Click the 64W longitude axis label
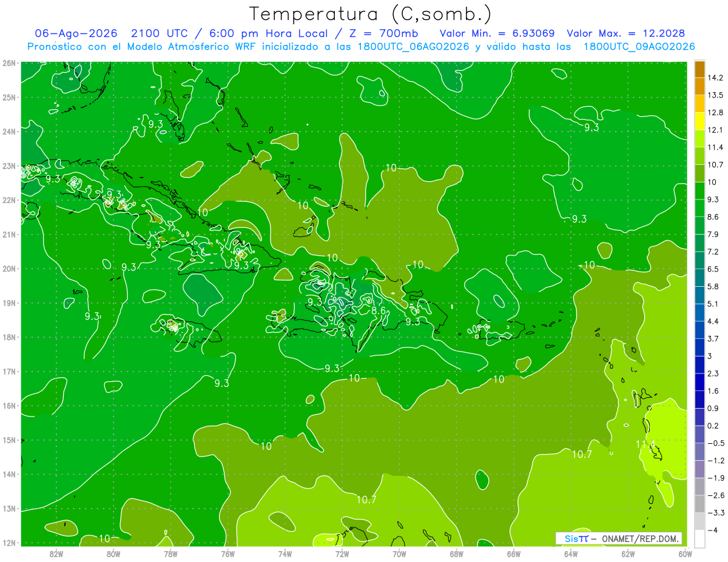The height and width of the screenshot is (562, 728). tap(571, 554)
